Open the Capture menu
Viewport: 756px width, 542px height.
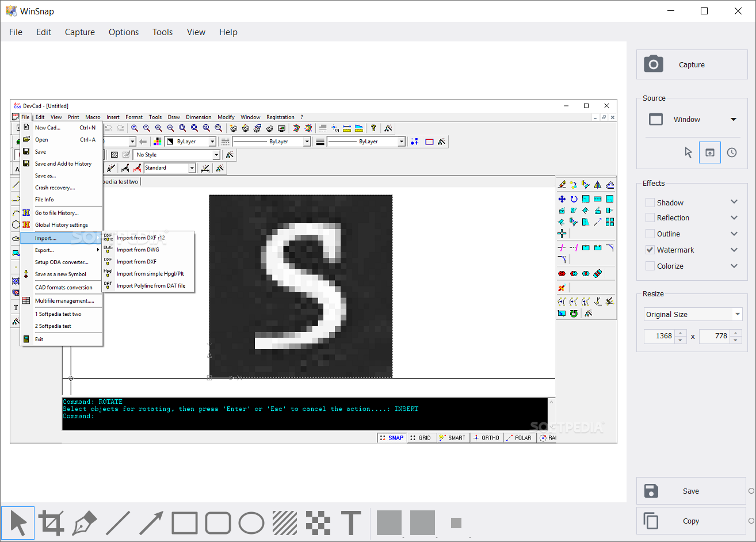(x=80, y=32)
